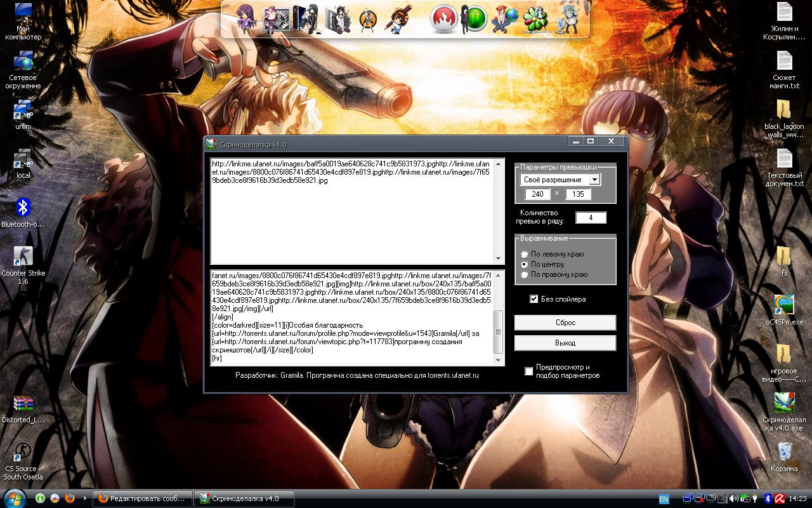
Task: Select the oC45Pe.exe desktop icon
Action: click(784, 310)
